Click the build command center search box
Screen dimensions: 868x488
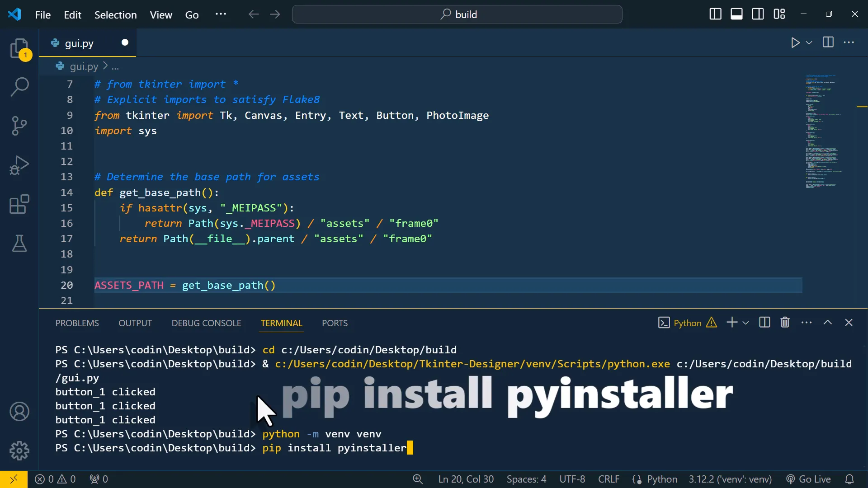tap(457, 14)
